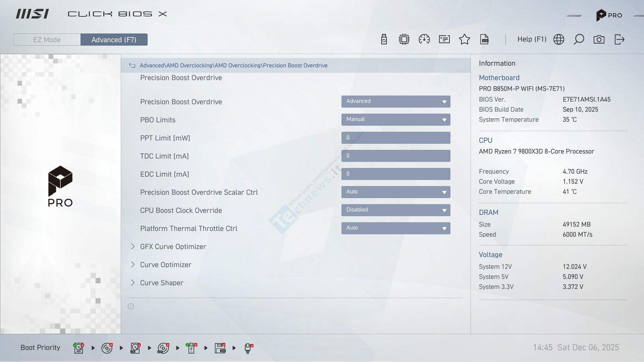
Task: Click the PPT Limit [mW] input field
Action: pos(396,138)
